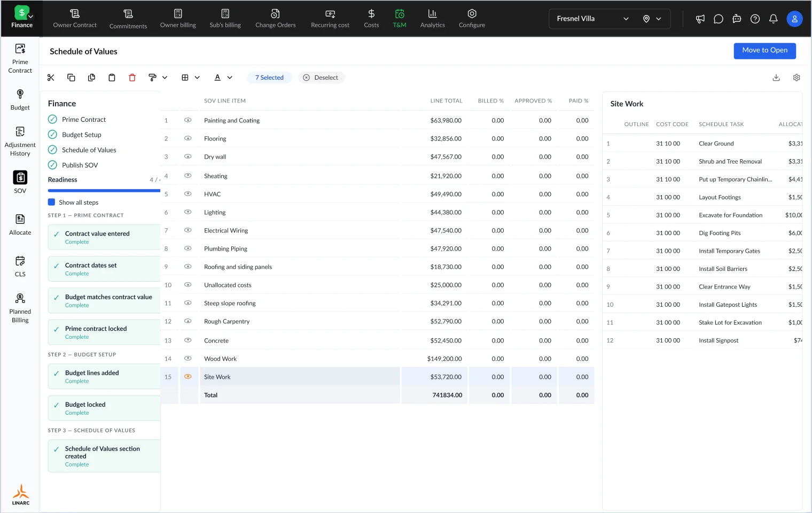
Task: Switch to the Commitments tab
Action: 128,19
